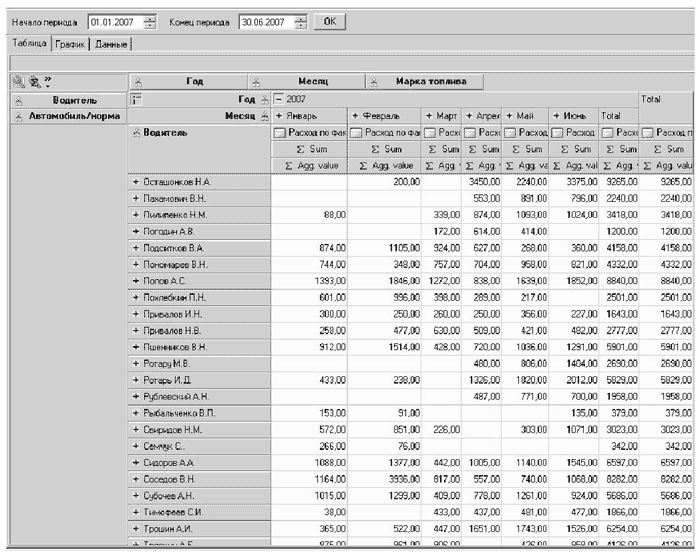Click hierarchy icon beside Водитель row header
The height and width of the screenshot is (554, 700).
[x=137, y=133]
